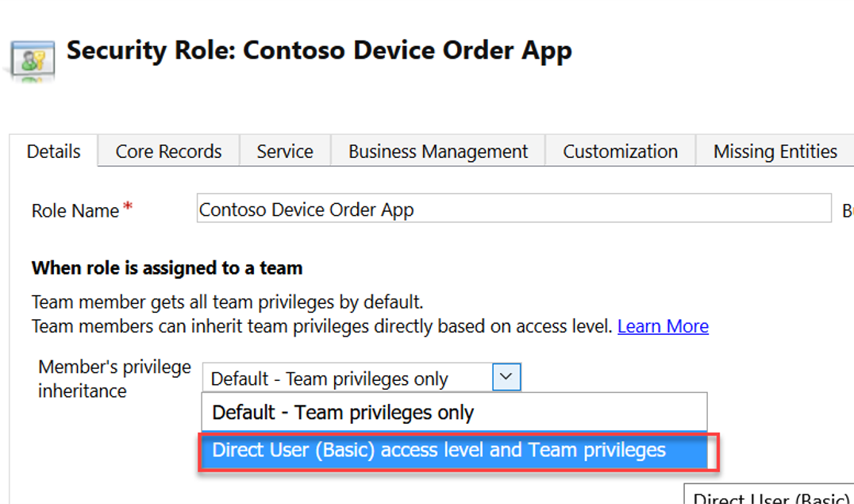Switch to the Core Records tab
The height and width of the screenshot is (504, 854).
coord(168,151)
